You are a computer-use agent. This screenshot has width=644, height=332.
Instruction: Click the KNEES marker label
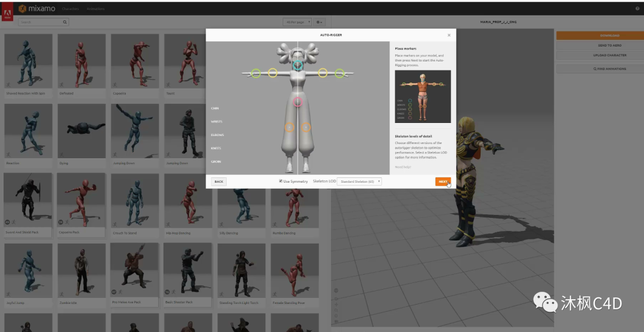click(216, 148)
